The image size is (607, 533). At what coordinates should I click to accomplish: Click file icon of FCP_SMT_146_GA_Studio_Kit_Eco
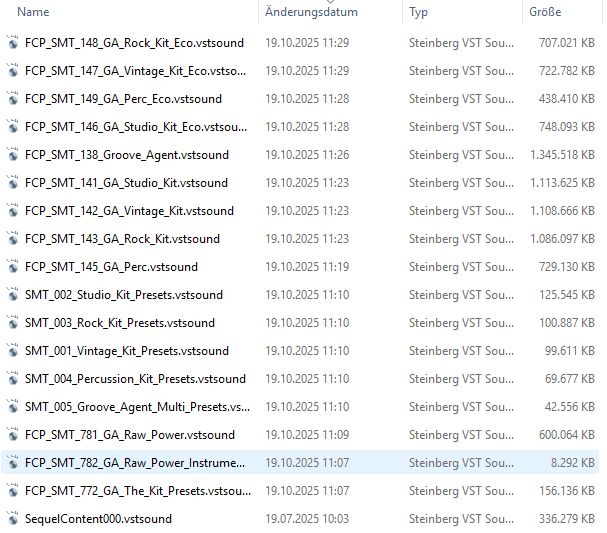click(13, 127)
